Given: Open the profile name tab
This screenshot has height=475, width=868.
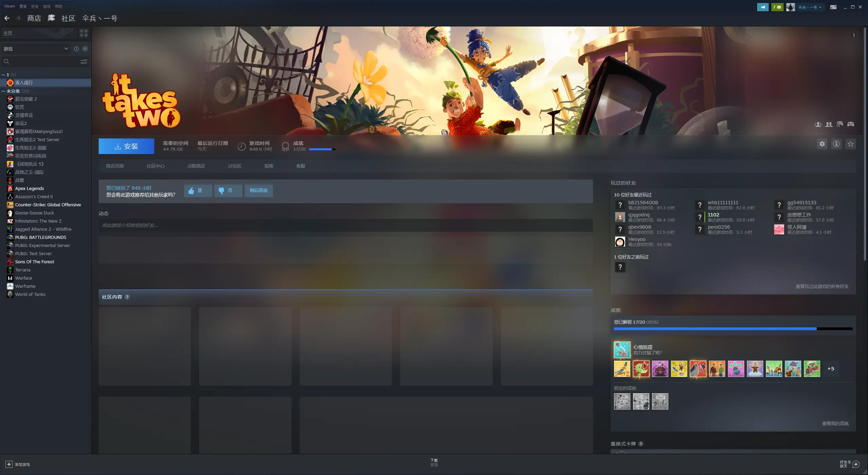Looking at the screenshot, I should click(x=100, y=18).
